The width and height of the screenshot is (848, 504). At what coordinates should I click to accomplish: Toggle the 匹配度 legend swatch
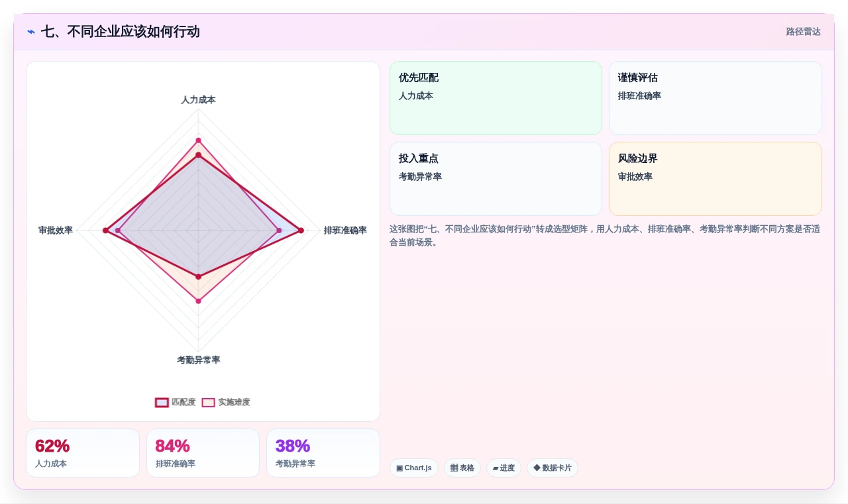pyautogui.click(x=162, y=402)
